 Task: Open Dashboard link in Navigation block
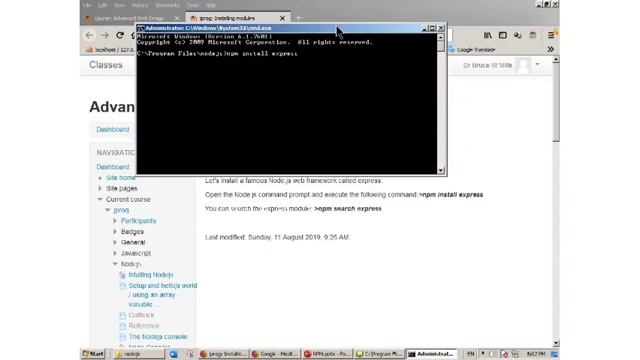[113, 167]
